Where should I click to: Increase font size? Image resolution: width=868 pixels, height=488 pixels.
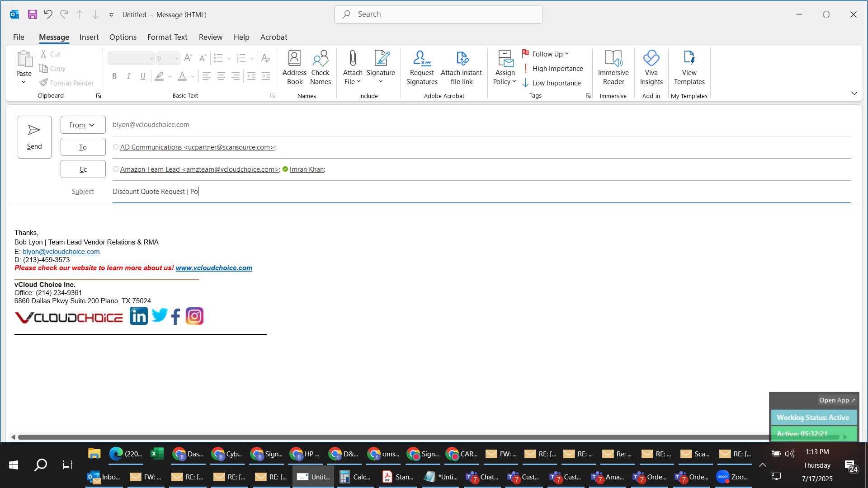click(188, 58)
